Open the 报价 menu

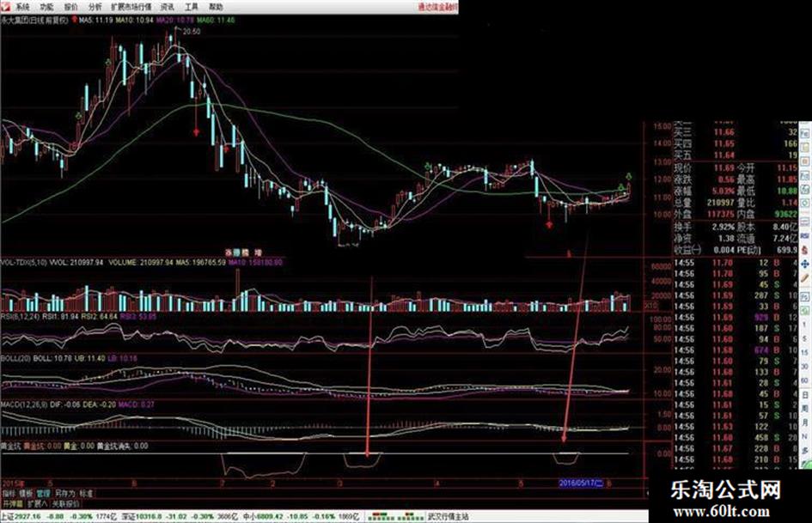[71, 7]
